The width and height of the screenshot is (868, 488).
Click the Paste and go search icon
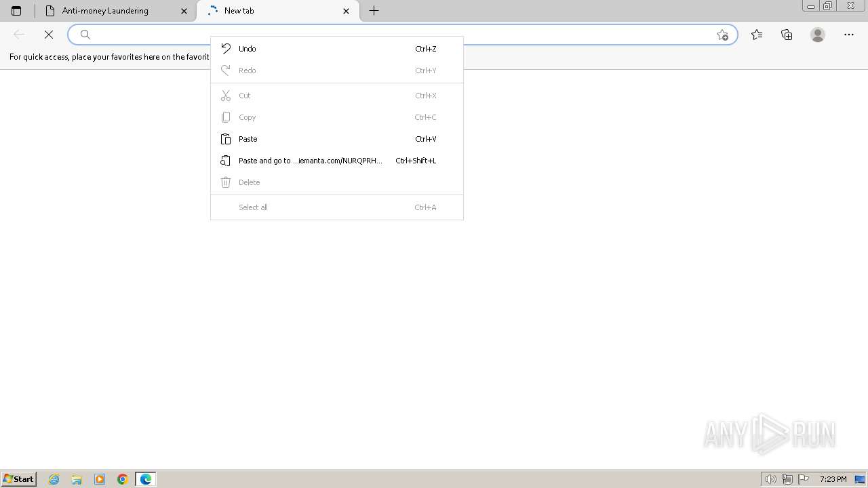[x=226, y=161]
